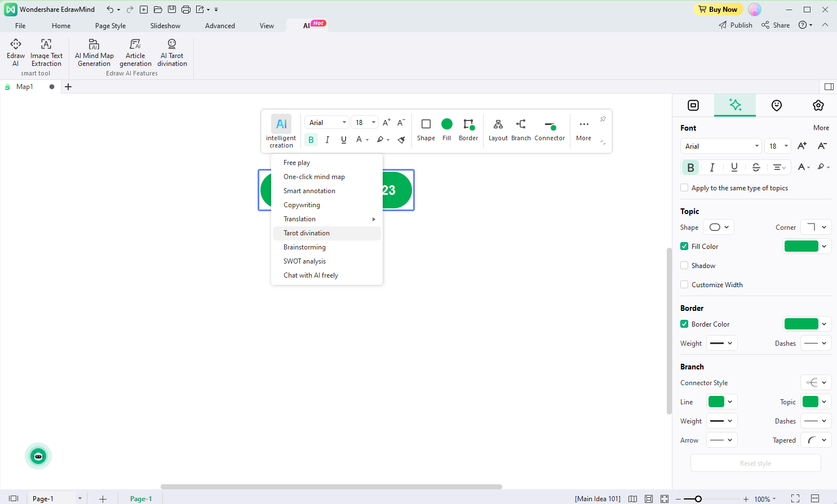Open the theme settings panel tab
837x504 pixels.
[x=818, y=105]
